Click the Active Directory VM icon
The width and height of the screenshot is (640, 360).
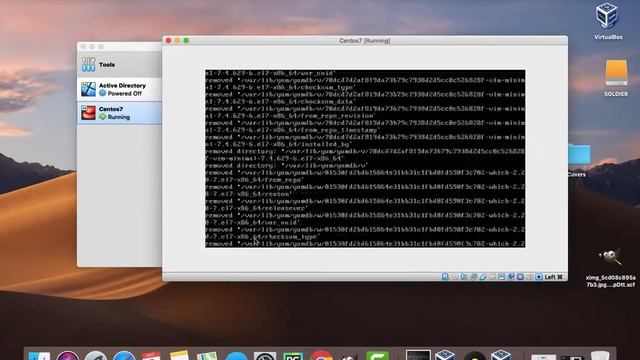88,89
